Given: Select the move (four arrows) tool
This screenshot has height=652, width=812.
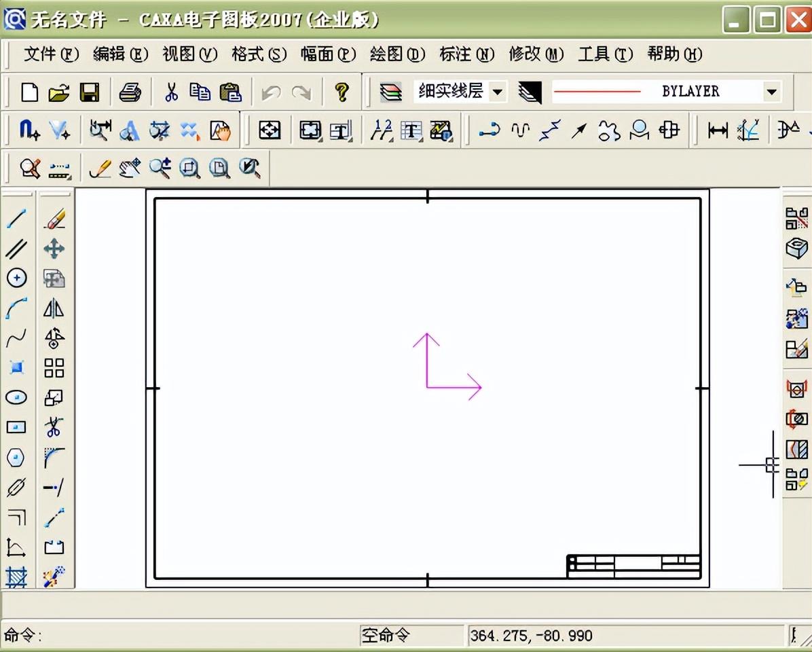Looking at the screenshot, I should click(54, 249).
